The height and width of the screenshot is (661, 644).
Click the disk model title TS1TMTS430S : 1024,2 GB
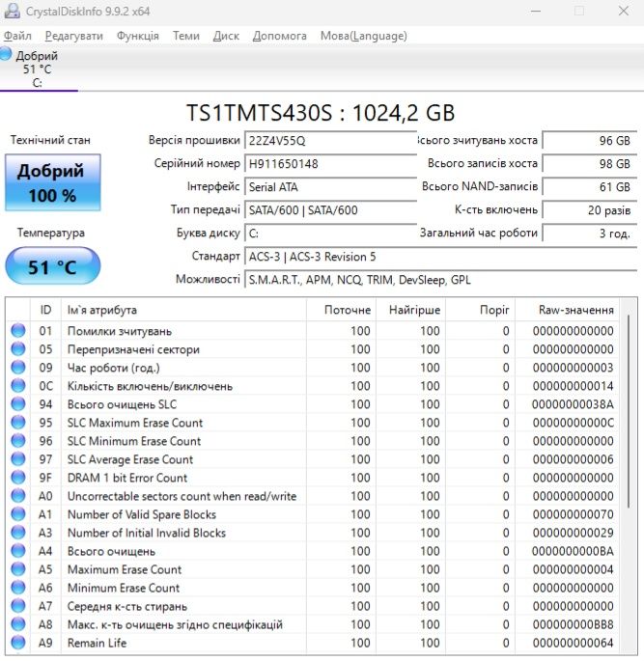click(321, 113)
